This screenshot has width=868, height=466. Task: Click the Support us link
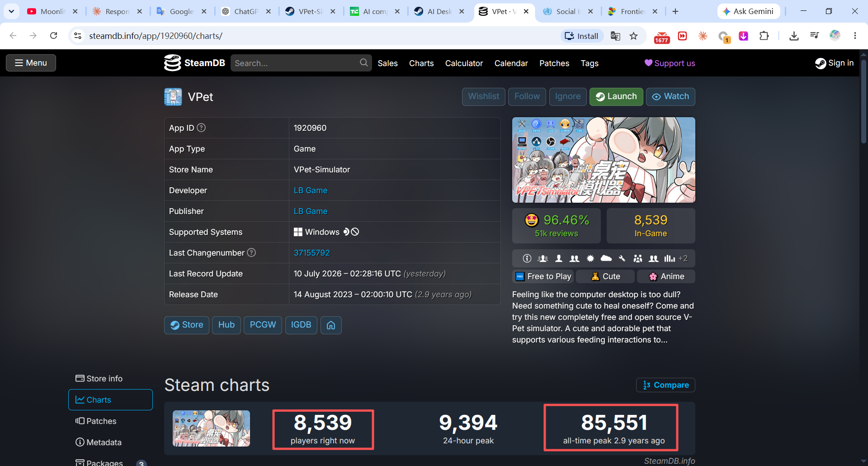(670, 63)
